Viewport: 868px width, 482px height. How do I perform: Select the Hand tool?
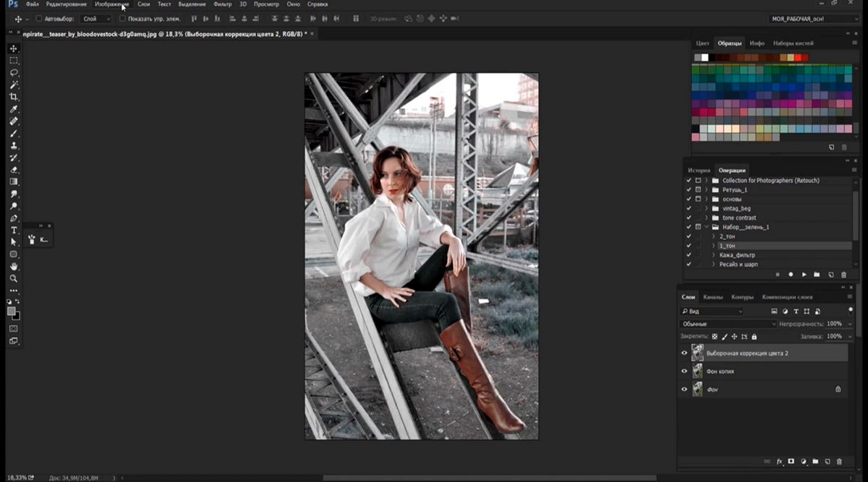[x=14, y=267]
